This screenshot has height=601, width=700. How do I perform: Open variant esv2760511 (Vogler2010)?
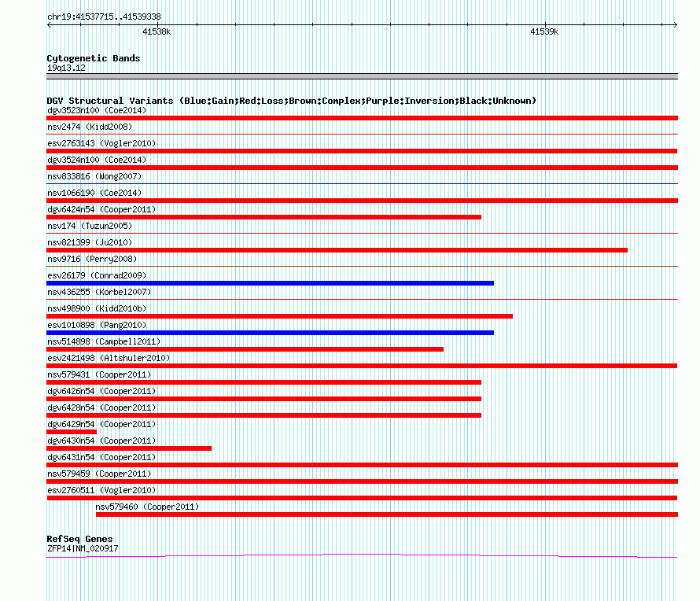[x=101, y=490]
